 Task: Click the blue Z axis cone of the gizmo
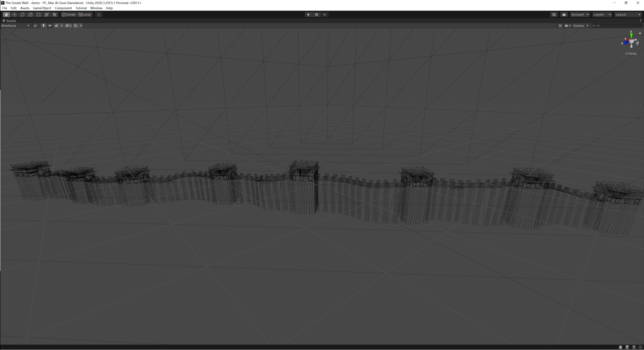(x=625, y=43)
